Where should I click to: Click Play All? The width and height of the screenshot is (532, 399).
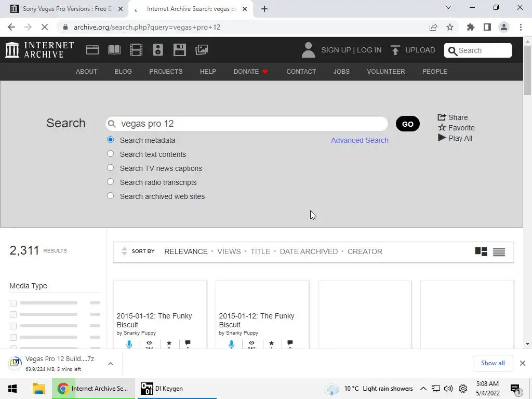pyautogui.click(x=455, y=138)
